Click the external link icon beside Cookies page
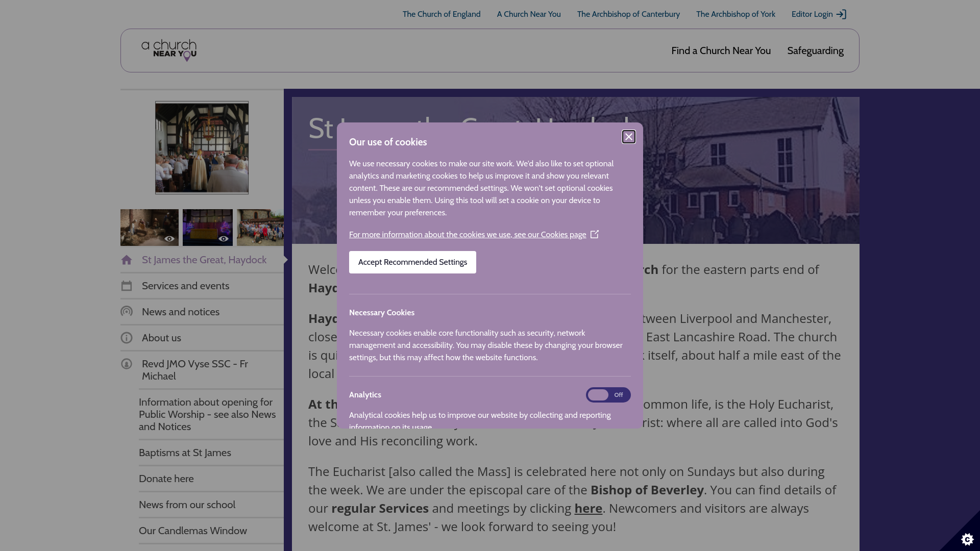 tap(595, 234)
